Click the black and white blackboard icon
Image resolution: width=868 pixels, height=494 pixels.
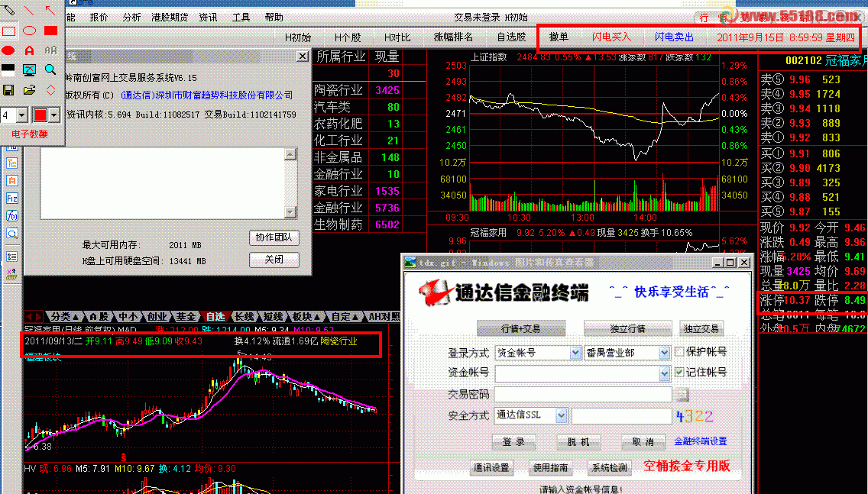coord(8,69)
